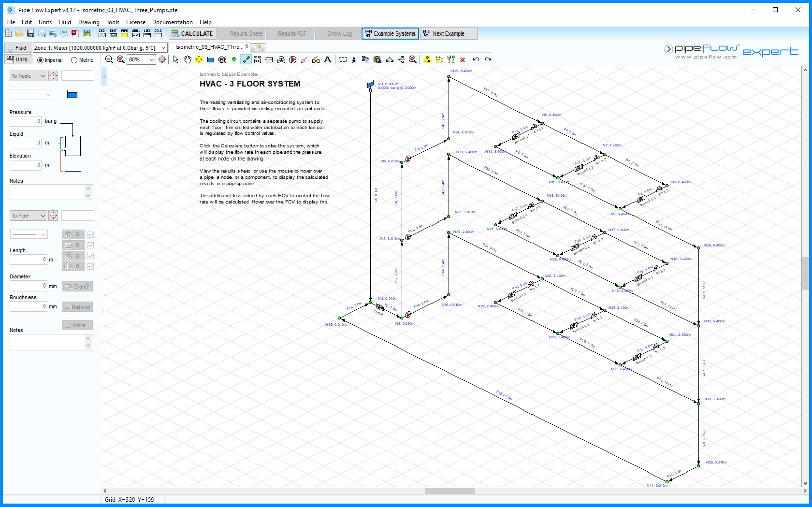Open the pipe line style dropdown
Screen dimensions: 812x507
click(29, 234)
